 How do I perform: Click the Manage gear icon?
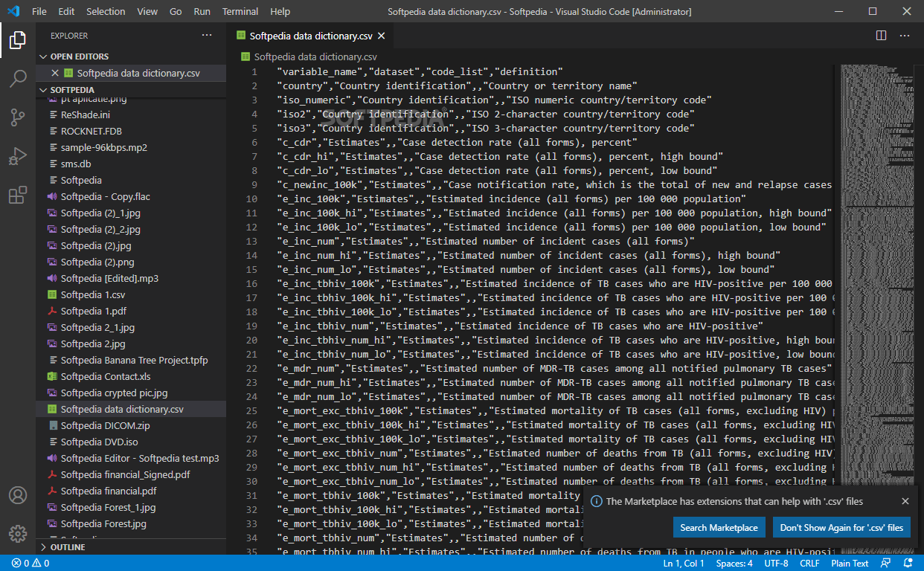tap(18, 533)
